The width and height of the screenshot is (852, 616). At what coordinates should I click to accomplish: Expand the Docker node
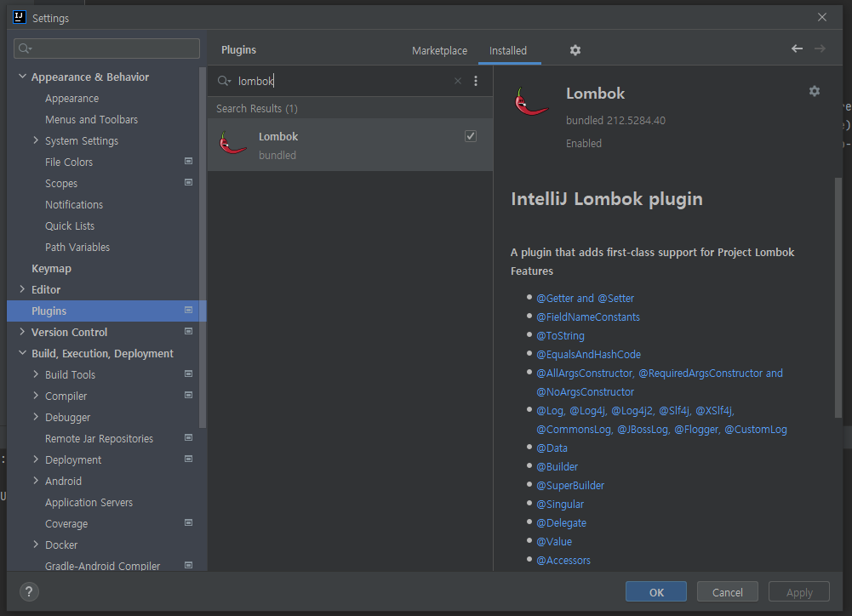pyautogui.click(x=36, y=545)
